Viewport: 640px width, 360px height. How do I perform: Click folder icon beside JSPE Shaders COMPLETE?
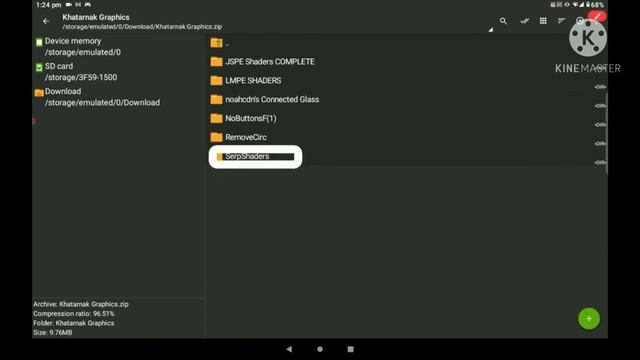(216, 62)
